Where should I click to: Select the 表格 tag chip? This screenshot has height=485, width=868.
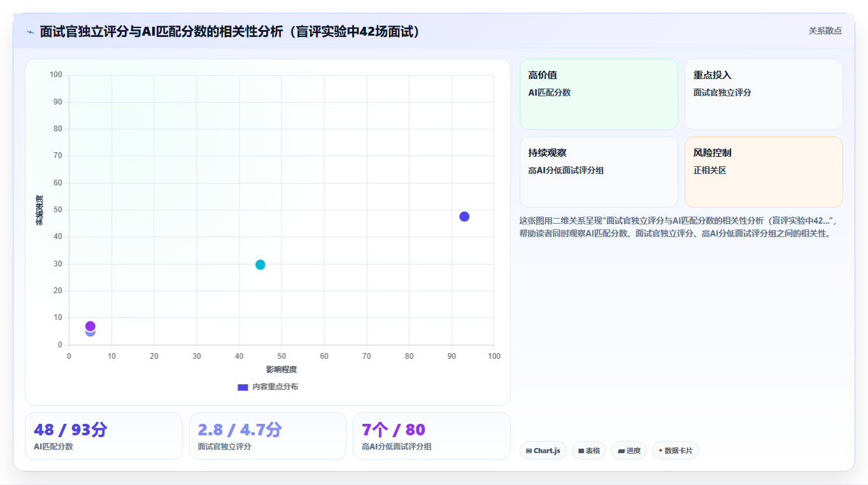589,451
